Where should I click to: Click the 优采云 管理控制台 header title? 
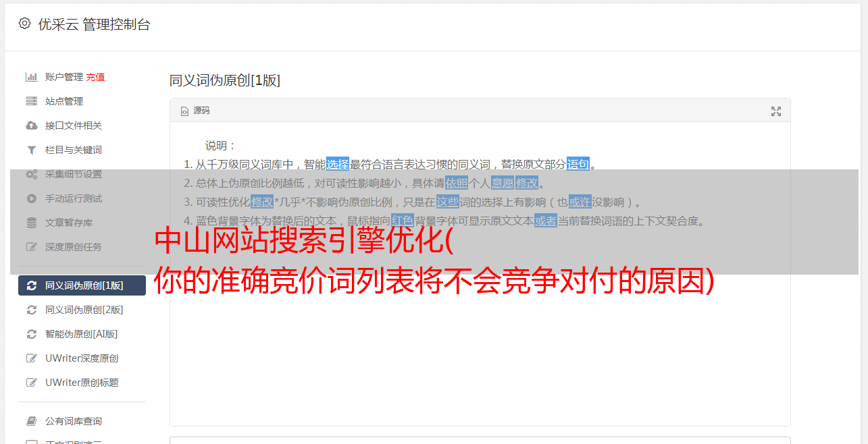(x=94, y=24)
